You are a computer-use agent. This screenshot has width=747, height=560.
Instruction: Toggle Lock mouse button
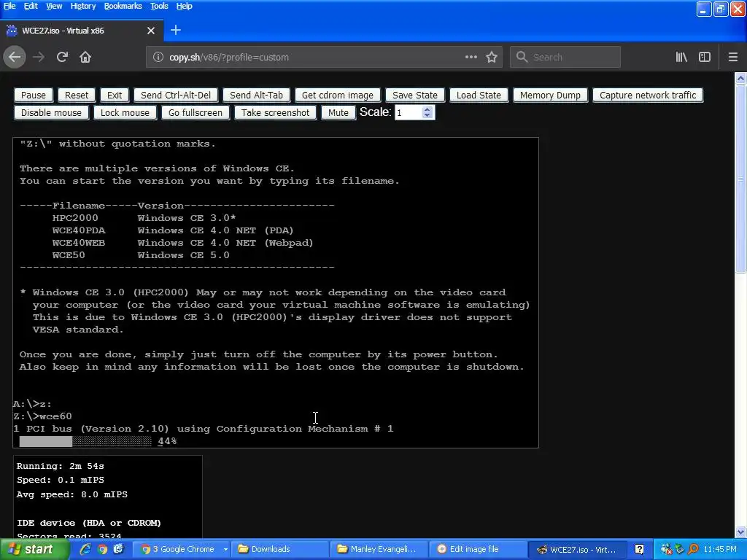(125, 113)
